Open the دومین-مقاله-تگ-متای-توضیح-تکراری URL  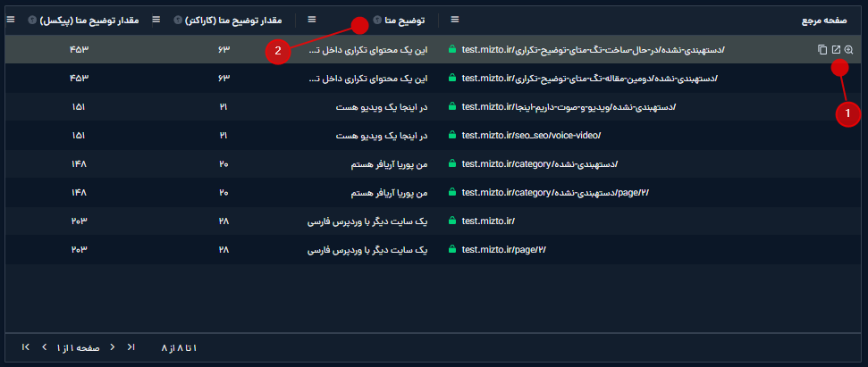click(x=590, y=79)
